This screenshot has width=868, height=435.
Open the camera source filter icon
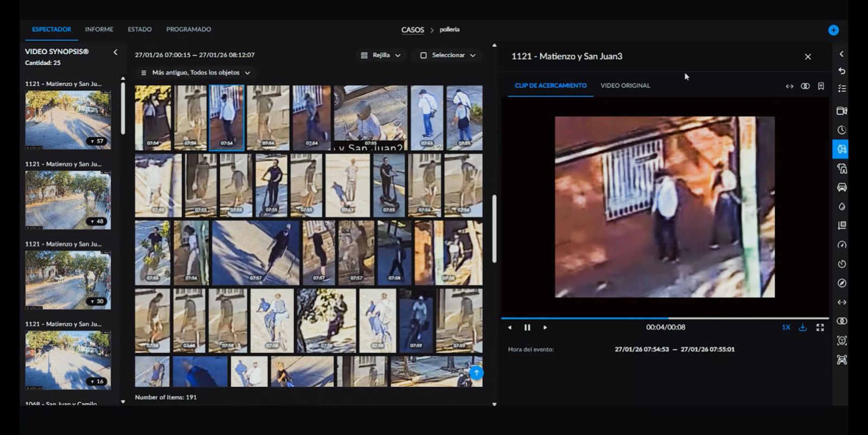tap(841, 111)
